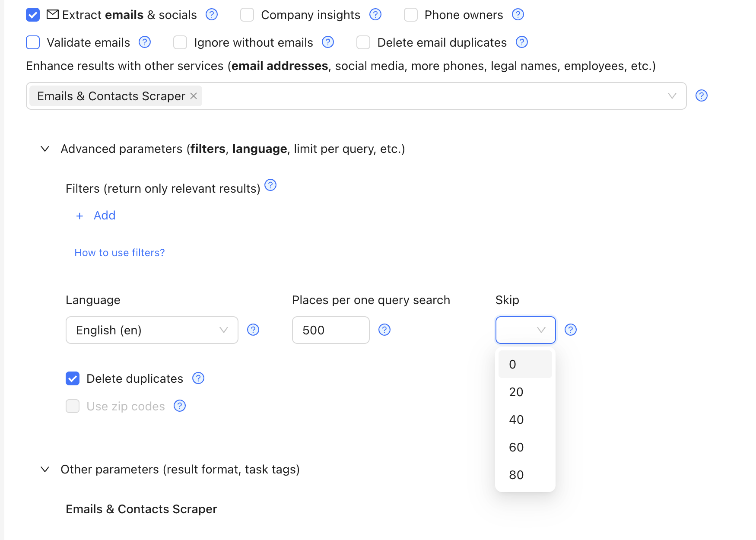Viewport: 756px width, 540px height.
Task: Open help icon next to Delete duplicates
Action: coord(198,378)
